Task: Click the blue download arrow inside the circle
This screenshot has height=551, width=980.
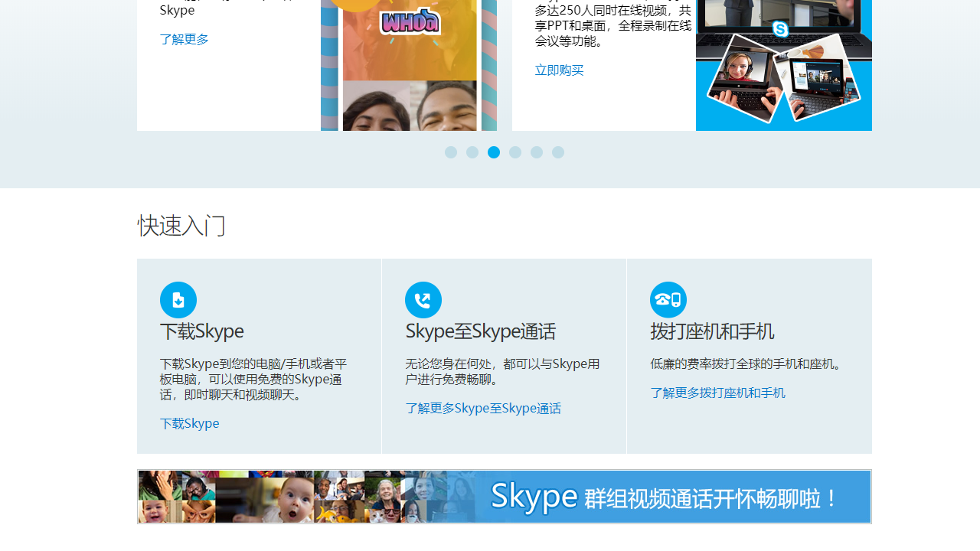Action: (x=178, y=299)
